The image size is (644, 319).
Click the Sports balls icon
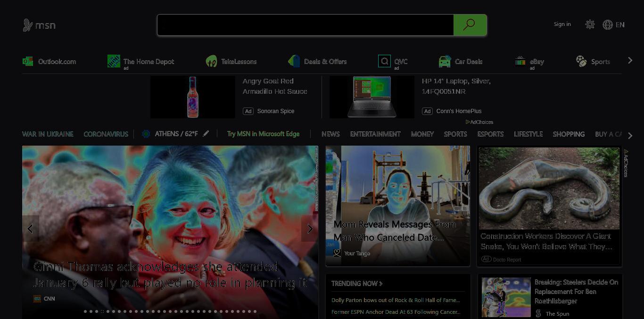pos(581,61)
